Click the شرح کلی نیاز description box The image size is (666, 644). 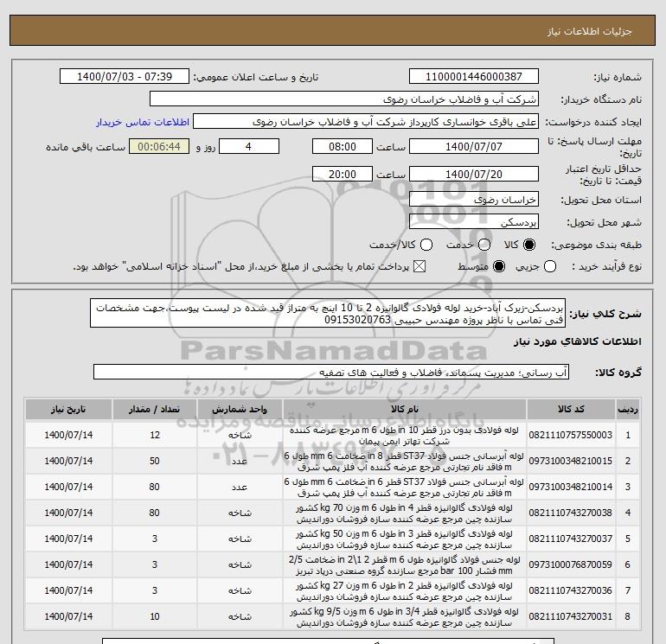[x=328, y=313]
